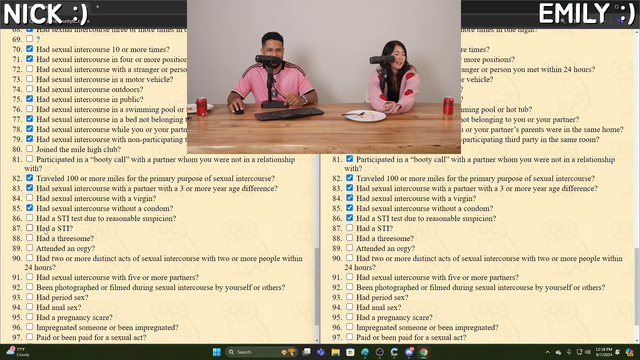Check item 73 motor vehicle in left list

(x=29, y=79)
